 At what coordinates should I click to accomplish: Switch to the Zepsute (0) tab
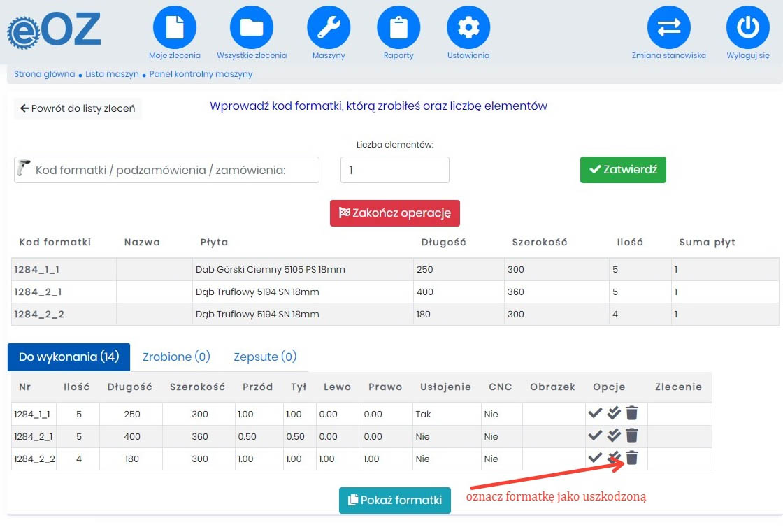pyautogui.click(x=265, y=357)
